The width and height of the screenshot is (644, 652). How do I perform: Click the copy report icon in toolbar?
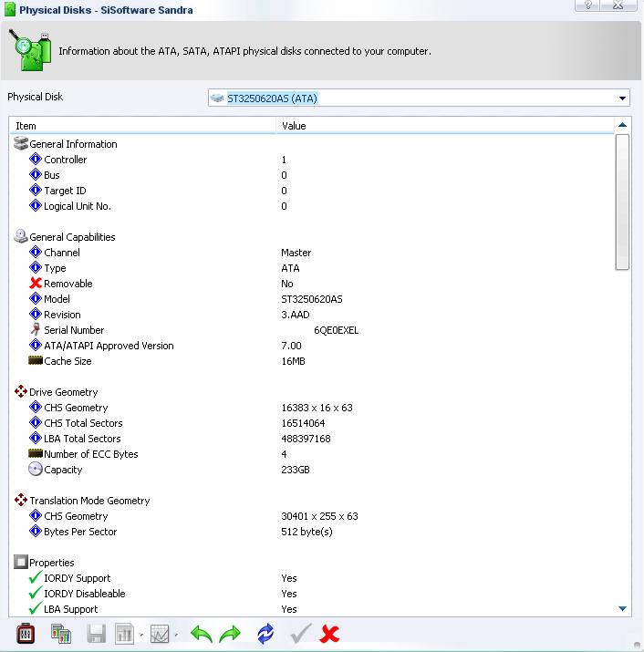pos(61,634)
